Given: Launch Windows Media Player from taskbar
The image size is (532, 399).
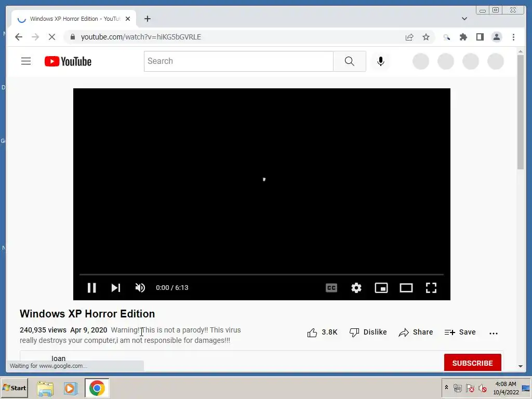Looking at the screenshot, I should pyautogui.click(x=70, y=388).
